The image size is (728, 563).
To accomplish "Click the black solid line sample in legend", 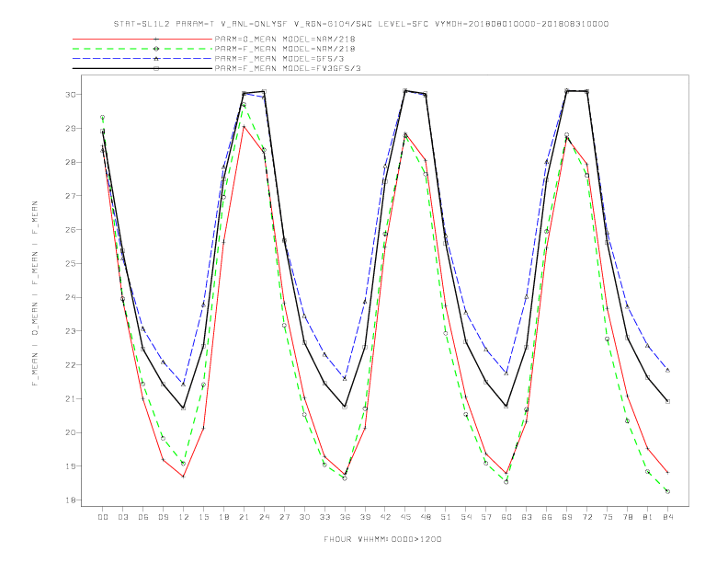I will pyautogui.click(x=142, y=68).
